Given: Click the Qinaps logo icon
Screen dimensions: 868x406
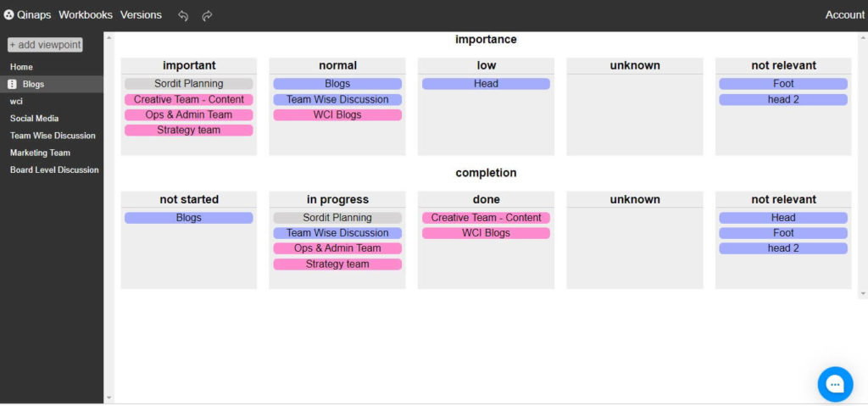Looking at the screenshot, I should tap(8, 15).
